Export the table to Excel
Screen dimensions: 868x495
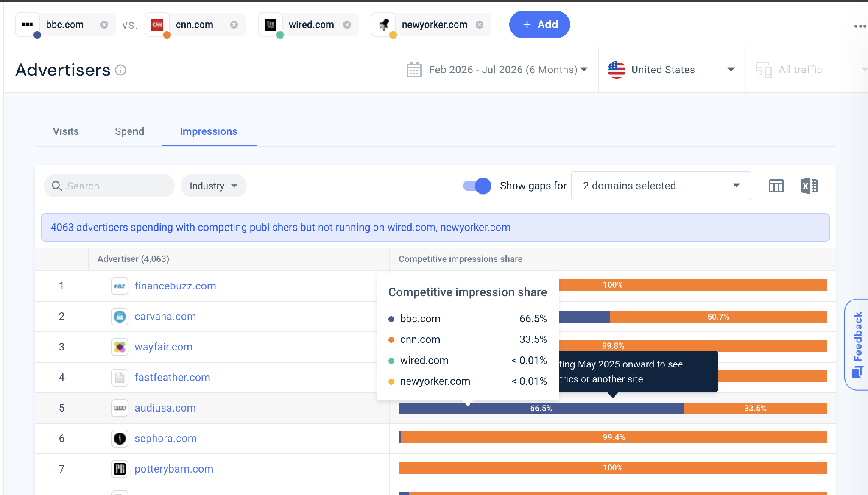pos(809,186)
